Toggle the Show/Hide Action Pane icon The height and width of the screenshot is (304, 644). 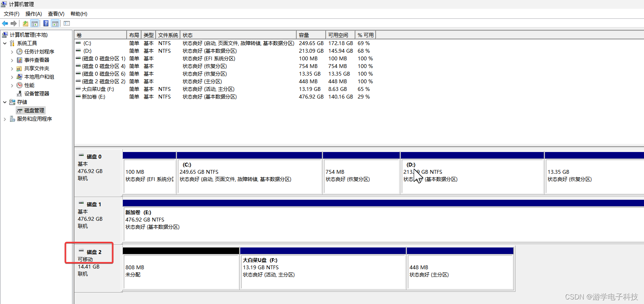coord(55,23)
